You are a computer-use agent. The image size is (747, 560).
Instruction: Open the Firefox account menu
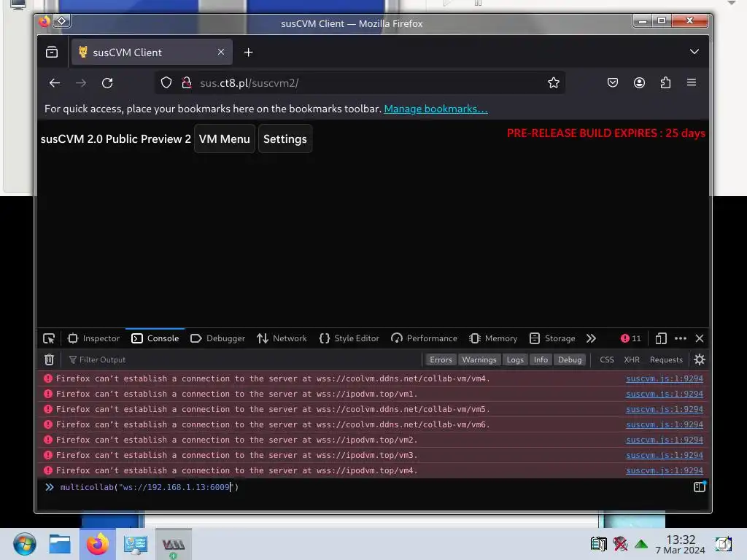tap(639, 83)
